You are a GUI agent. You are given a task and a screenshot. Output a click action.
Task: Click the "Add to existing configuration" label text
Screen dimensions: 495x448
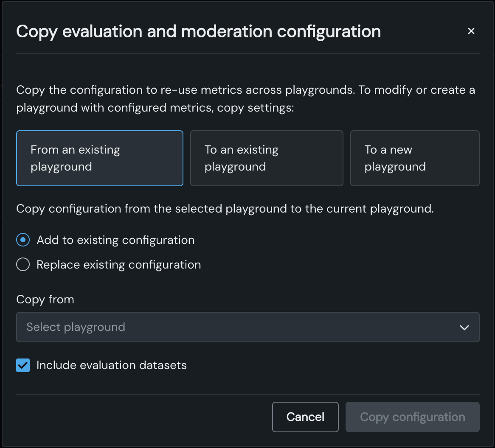click(x=115, y=240)
